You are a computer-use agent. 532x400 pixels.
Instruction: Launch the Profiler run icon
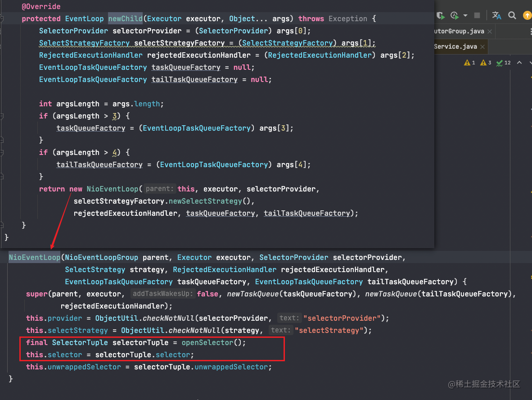pyautogui.click(x=454, y=16)
